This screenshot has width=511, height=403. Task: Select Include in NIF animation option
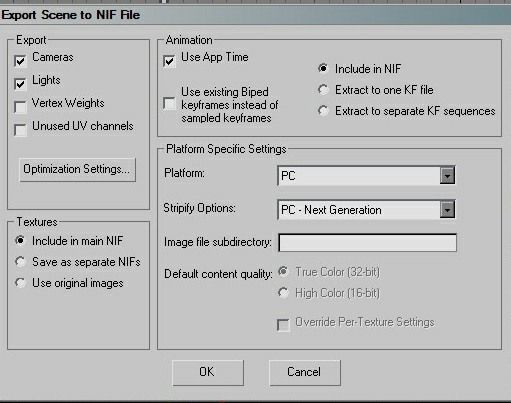click(x=323, y=68)
